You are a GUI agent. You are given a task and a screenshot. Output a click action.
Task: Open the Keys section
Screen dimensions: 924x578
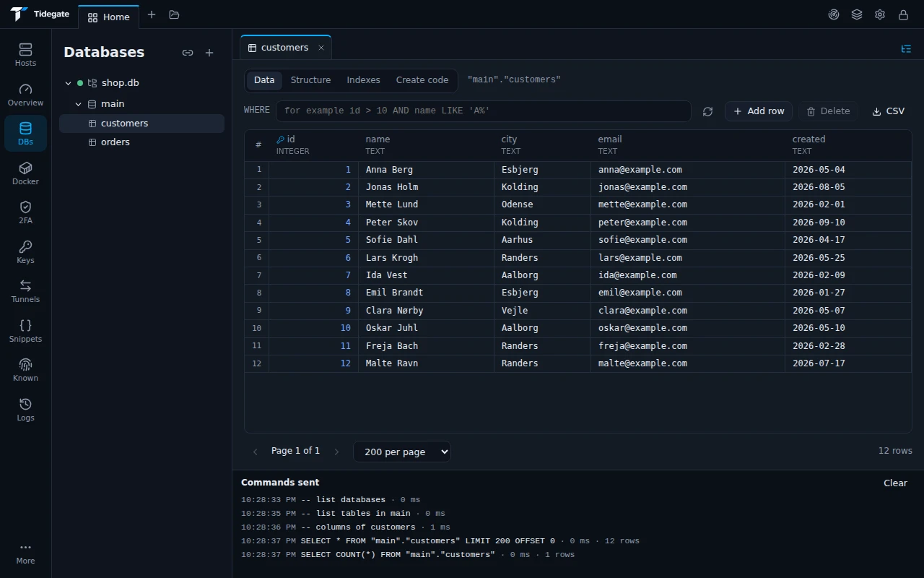pos(25,252)
